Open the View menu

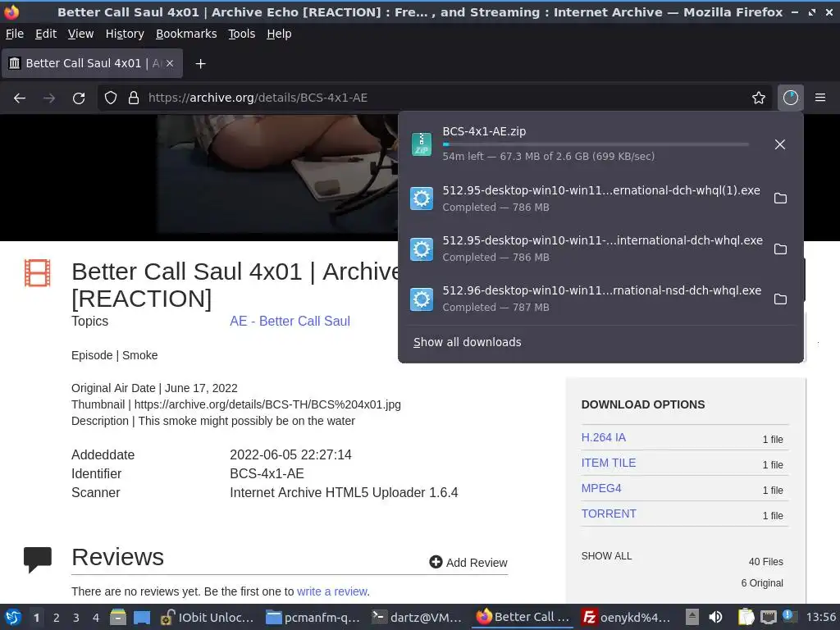[80, 34]
